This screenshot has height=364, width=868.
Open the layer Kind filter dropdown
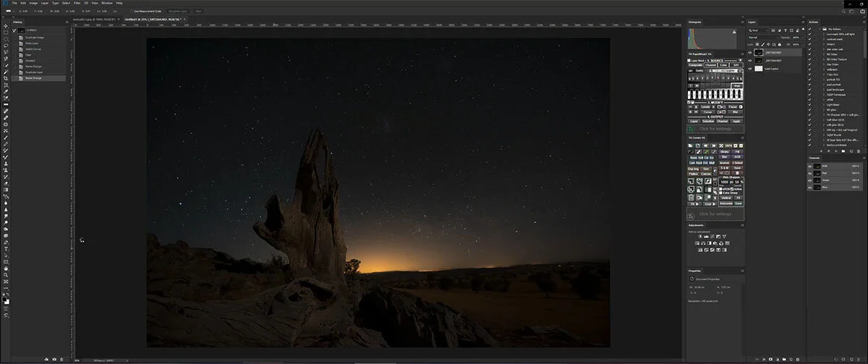pyautogui.click(x=758, y=30)
